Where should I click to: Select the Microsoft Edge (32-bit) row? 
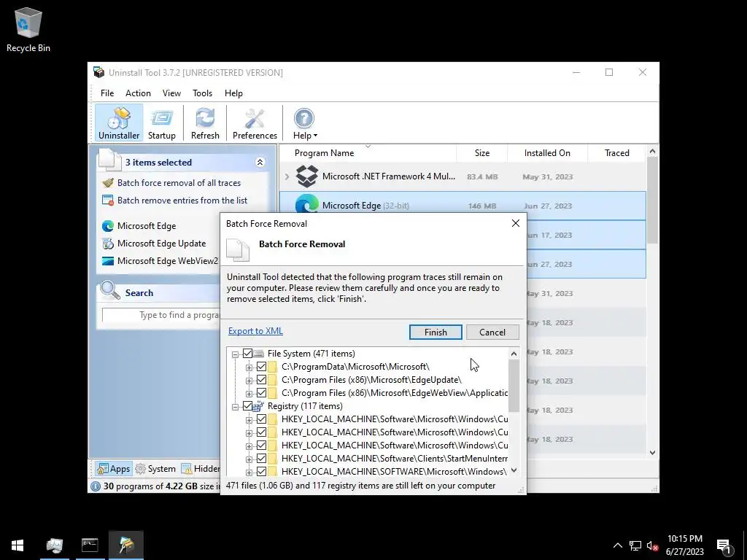point(462,206)
